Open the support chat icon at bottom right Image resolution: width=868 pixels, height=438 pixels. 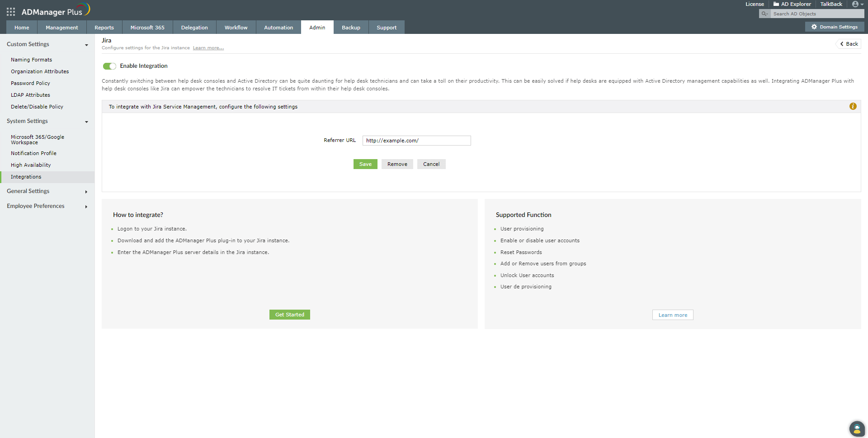(857, 429)
